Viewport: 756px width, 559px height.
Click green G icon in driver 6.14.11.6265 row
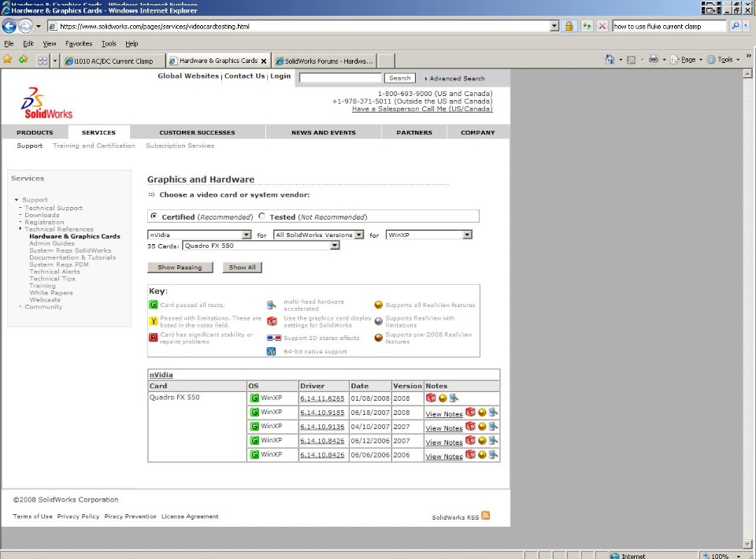click(254, 398)
